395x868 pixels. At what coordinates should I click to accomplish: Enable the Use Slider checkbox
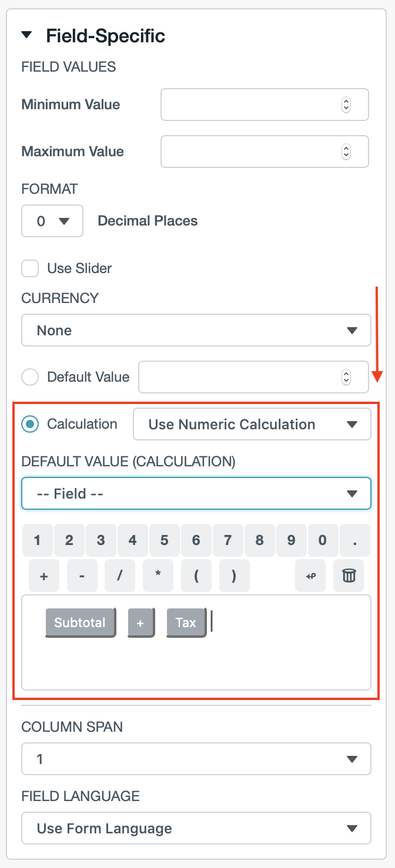click(30, 268)
